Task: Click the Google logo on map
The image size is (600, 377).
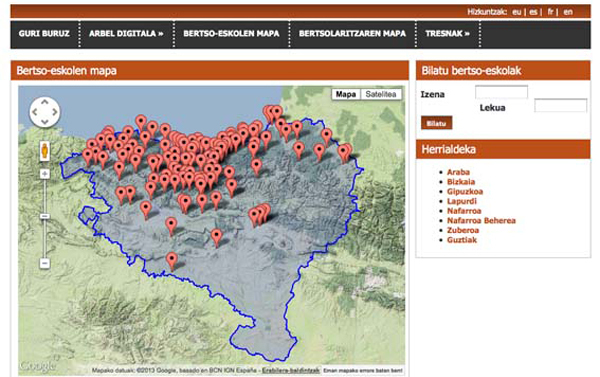Action: click(x=38, y=366)
